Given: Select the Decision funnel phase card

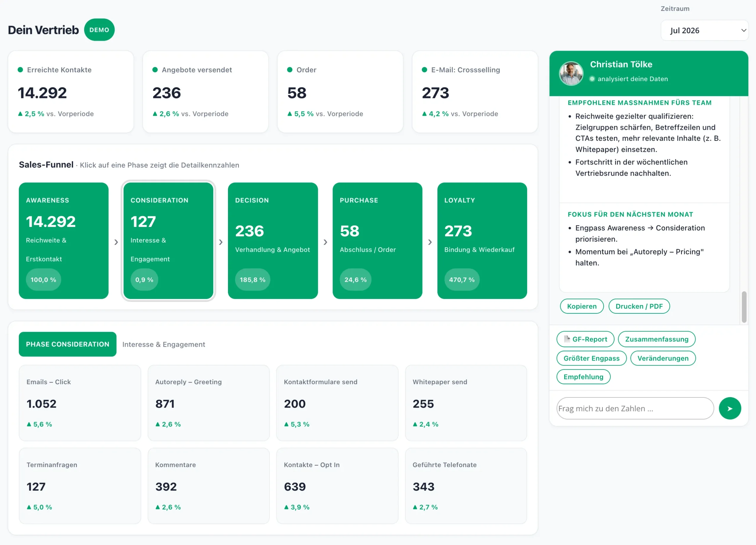Looking at the screenshot, I should click(273, 240).
